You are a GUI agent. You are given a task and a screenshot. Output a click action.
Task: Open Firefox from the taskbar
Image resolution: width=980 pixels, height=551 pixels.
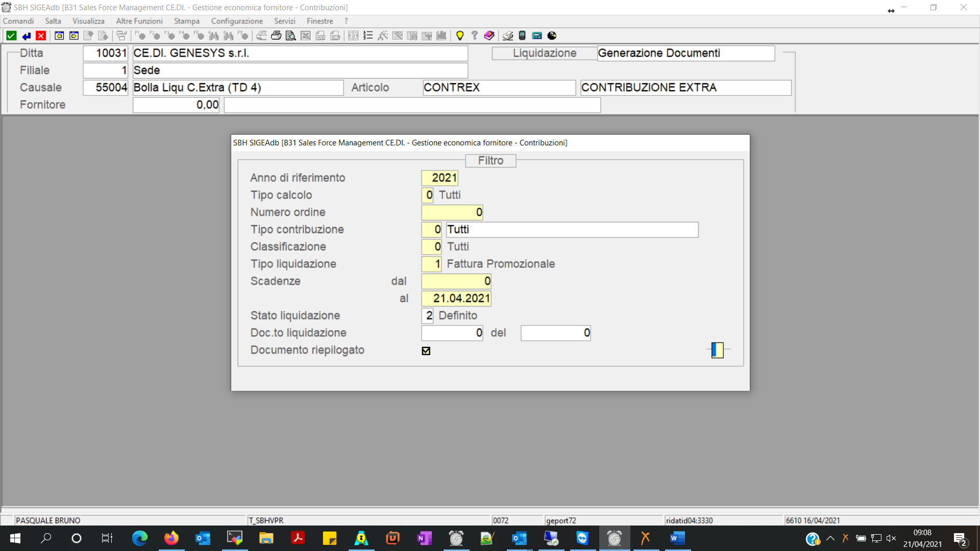click(x=171, y=538)
